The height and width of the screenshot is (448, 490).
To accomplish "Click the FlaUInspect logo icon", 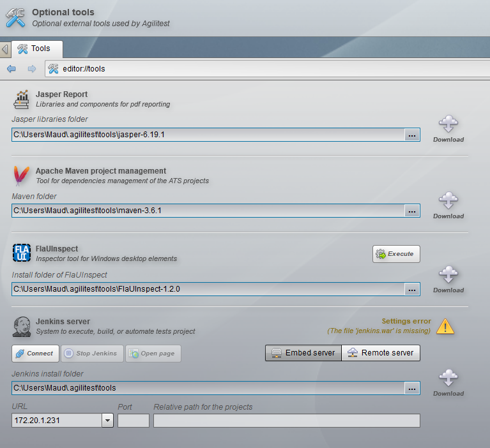I will [x=22, y=253].
